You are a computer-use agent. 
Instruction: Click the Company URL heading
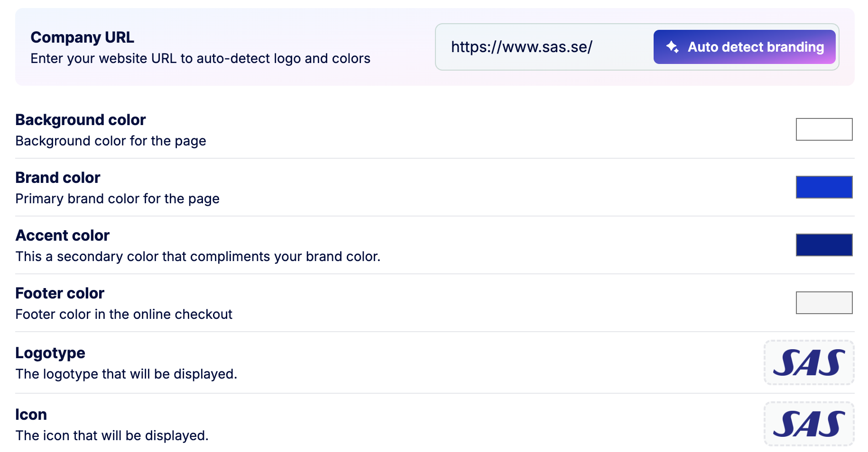pos(82,37)
